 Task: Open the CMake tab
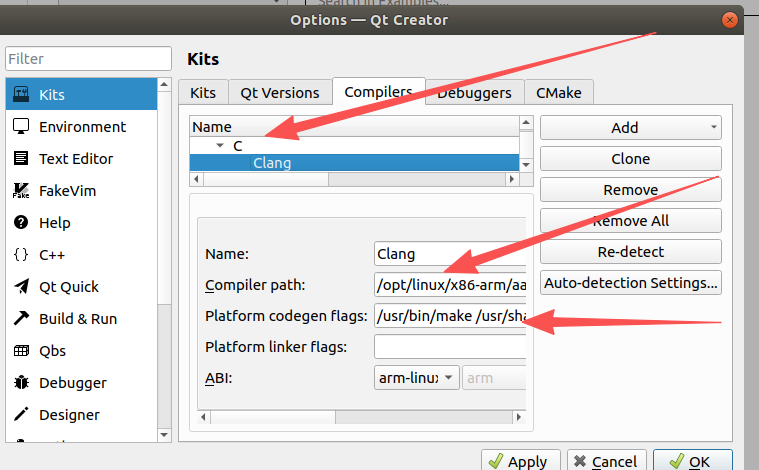(559, 92)
